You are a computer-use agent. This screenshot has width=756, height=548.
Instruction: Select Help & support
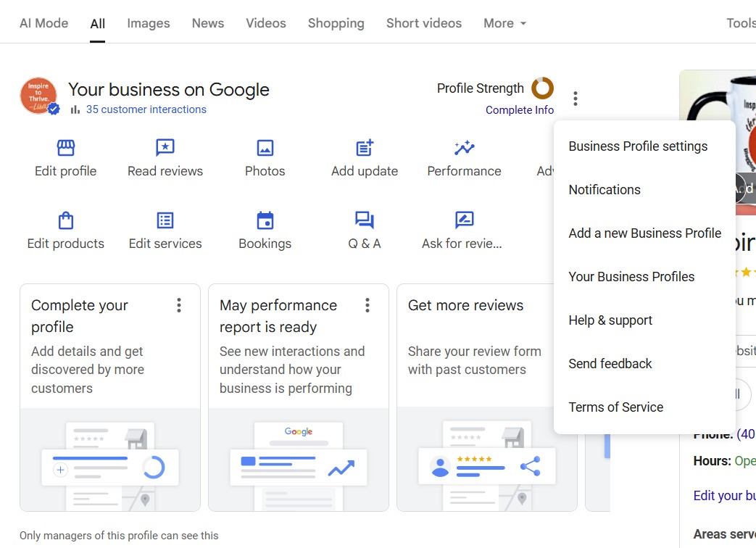click(x=644, y=320)
